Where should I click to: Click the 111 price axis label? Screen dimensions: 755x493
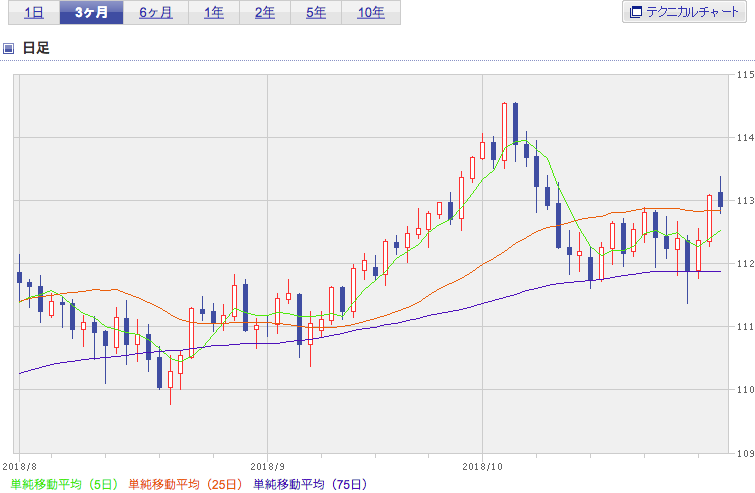pos(745,327)
